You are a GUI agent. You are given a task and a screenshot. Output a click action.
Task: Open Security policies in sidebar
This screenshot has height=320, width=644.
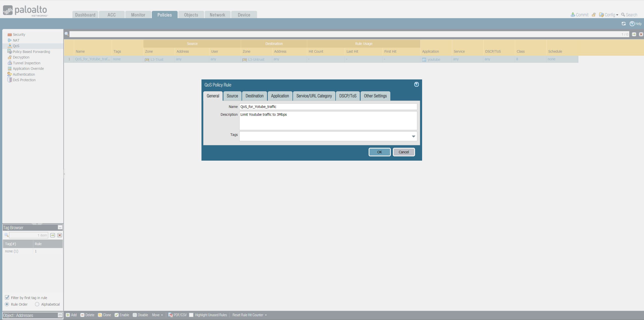coord(19,35)
